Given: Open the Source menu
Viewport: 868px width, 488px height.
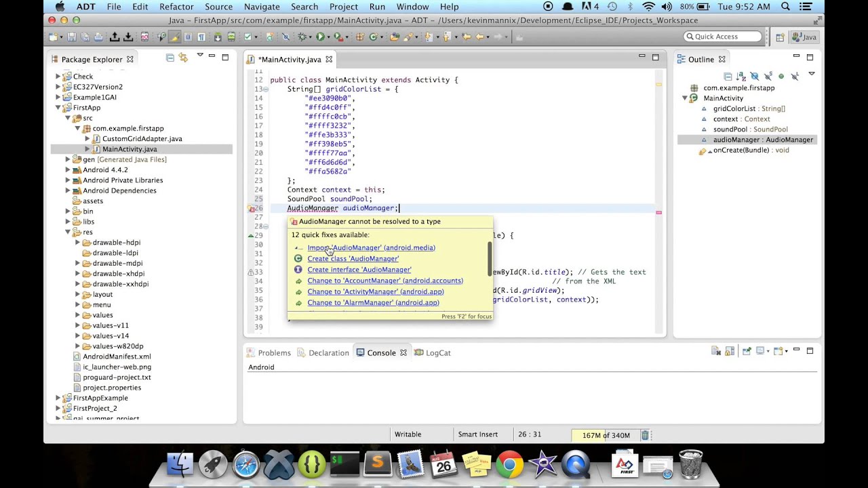Looking at the screenshot, I should pos(218,7).
